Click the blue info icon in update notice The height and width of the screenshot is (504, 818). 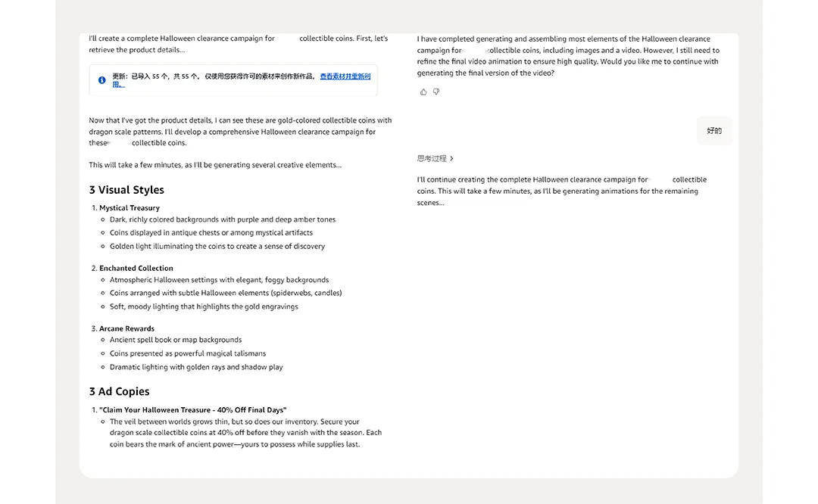tap(102, 80)
